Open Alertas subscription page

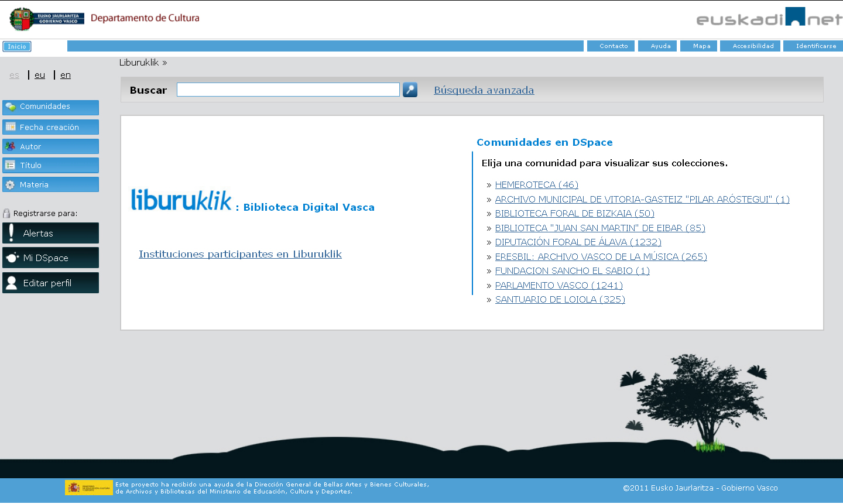(x=50, y=233)
